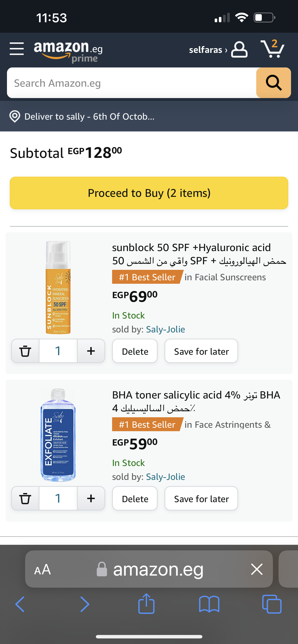Tap the trash icon for the BHA toner
298x644 pixels.
pyautogui.click(x=25, y=498)
